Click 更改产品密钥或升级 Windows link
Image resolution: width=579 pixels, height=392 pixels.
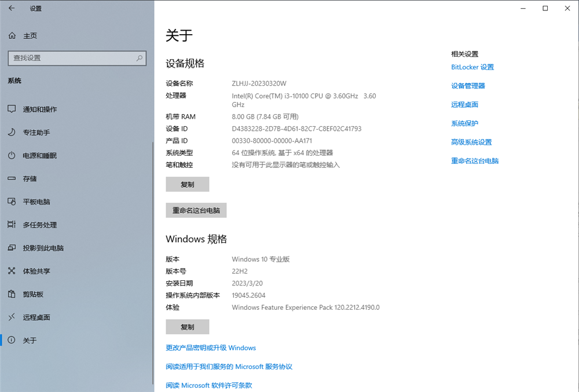(211, 348)
